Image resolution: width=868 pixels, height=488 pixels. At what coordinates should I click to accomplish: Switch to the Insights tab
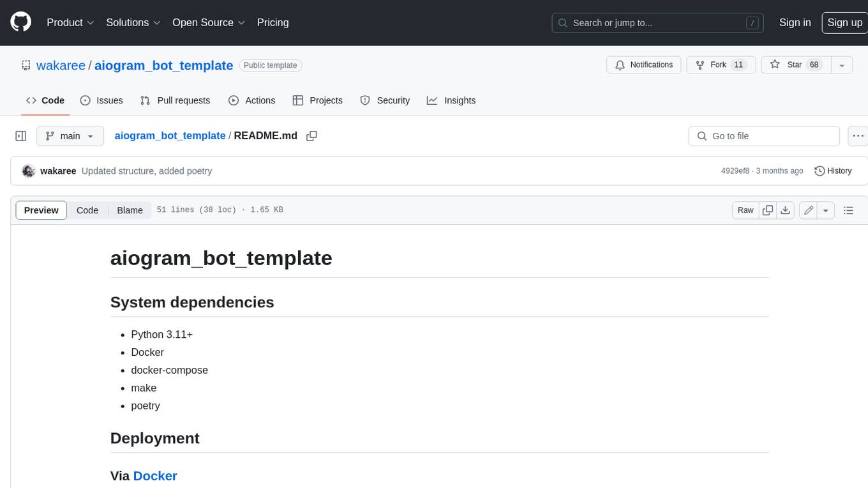451,100
